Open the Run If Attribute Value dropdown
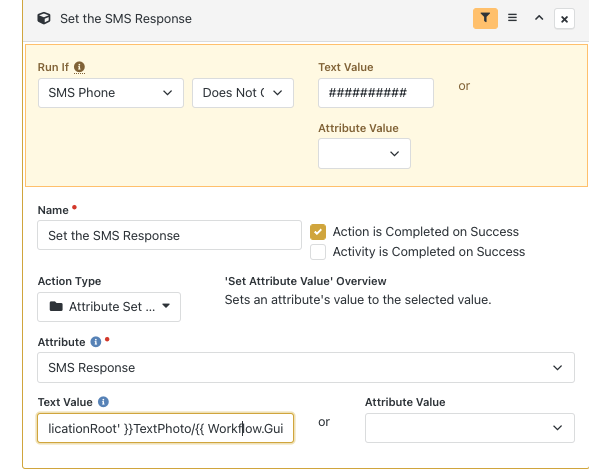Screen dimensions: 589x472 (x=364, y=154)
